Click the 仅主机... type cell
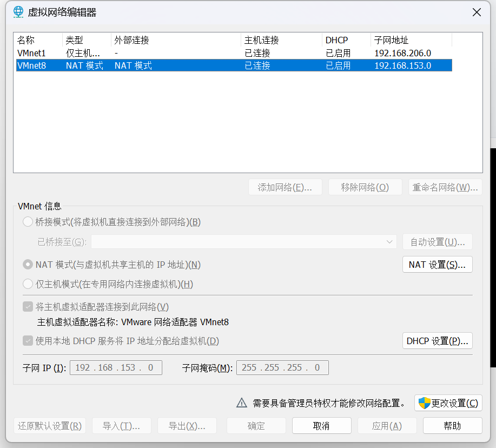The image size is (496, 448). [x=83, y=53]
